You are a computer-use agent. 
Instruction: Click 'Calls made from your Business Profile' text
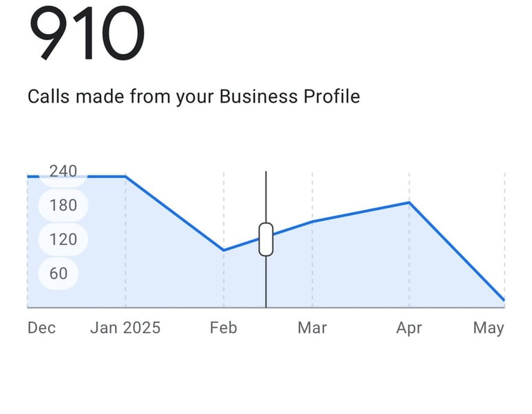(194, 96)
